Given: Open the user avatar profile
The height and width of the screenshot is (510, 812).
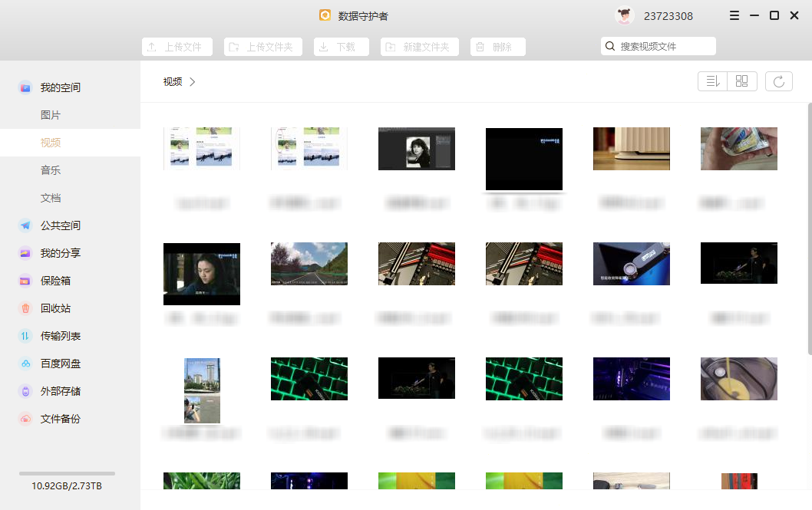Looking at the screenshot, I should tap(625, 15).
